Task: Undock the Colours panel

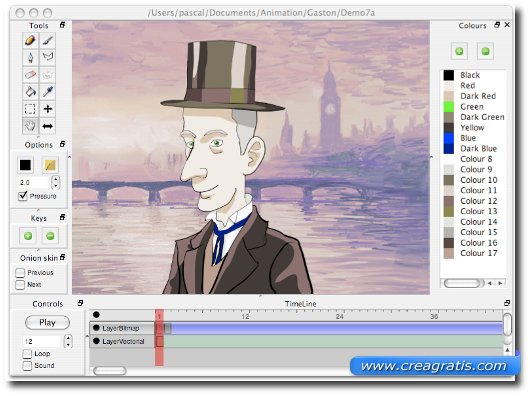Action: (x=497, y=25)
